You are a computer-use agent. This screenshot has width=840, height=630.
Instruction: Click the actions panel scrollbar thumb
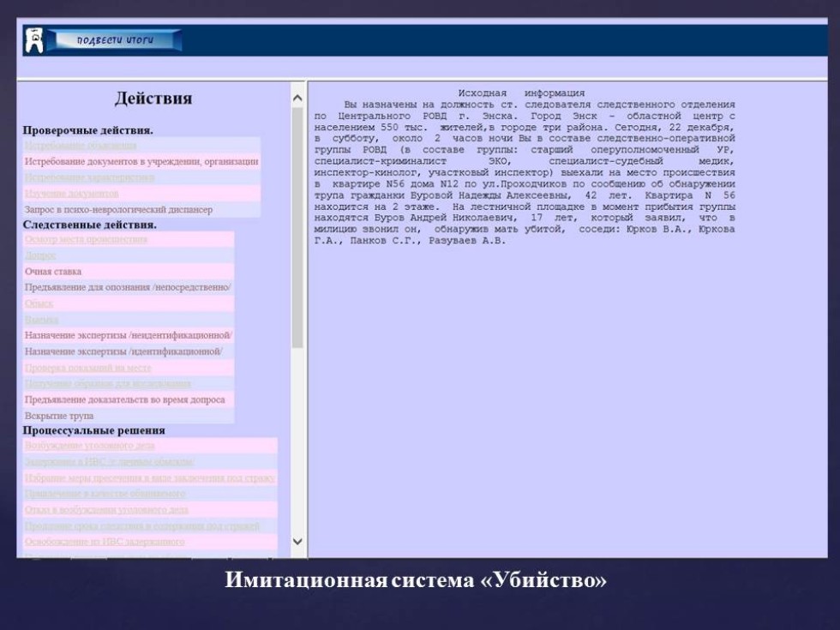297,231
